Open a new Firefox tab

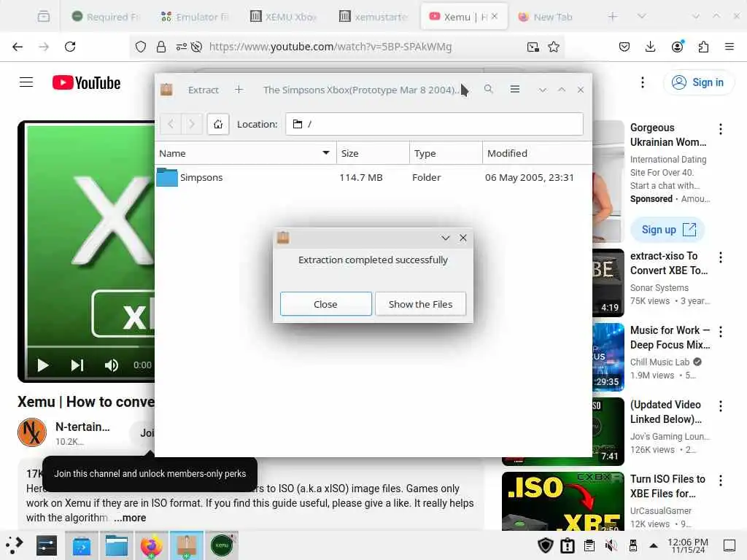pos(613,17)
